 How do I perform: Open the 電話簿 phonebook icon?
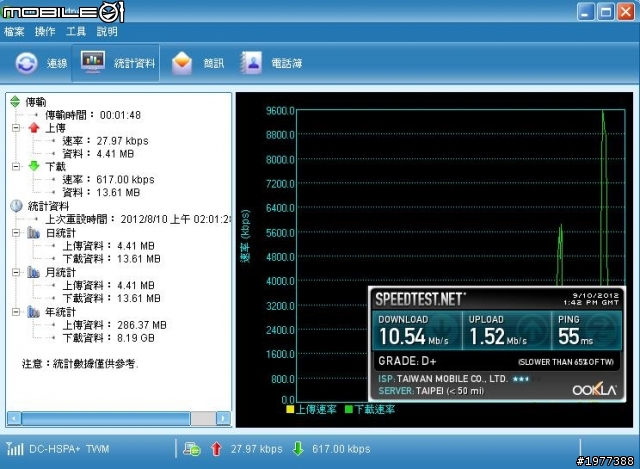point(251,63)
